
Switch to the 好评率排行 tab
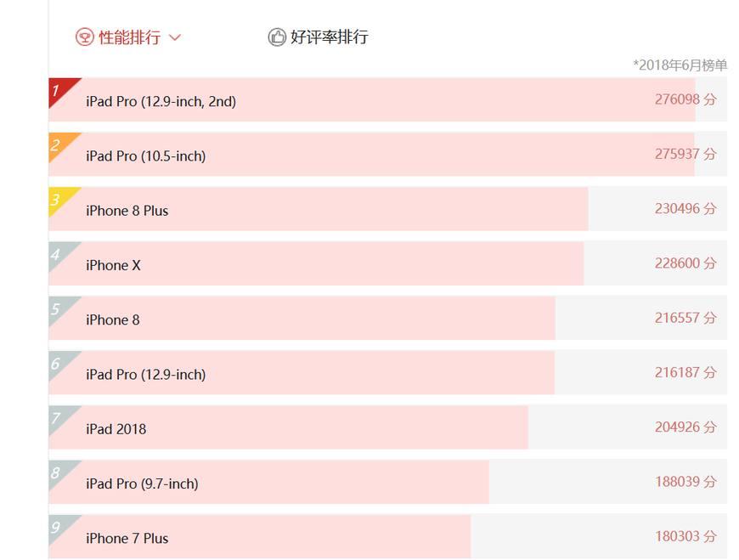pyautogui.click(x=329, y=37)
